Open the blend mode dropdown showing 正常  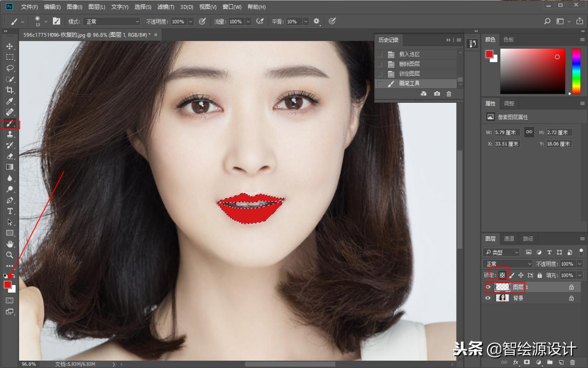[507, 263]
